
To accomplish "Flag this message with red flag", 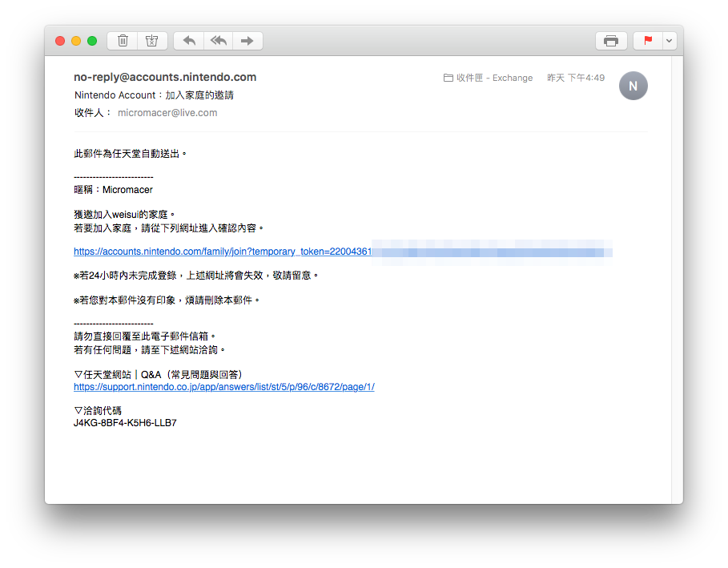I will point(648,41).
